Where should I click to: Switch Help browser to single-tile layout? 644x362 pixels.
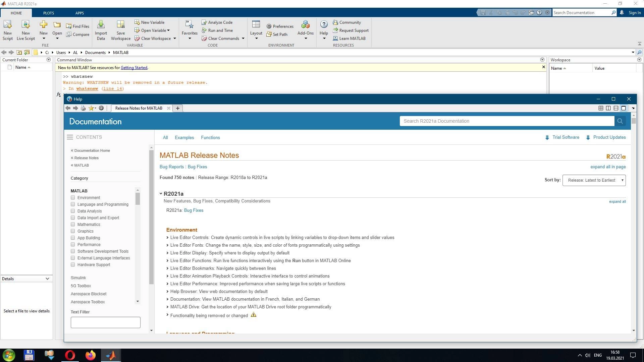[624, 108]
